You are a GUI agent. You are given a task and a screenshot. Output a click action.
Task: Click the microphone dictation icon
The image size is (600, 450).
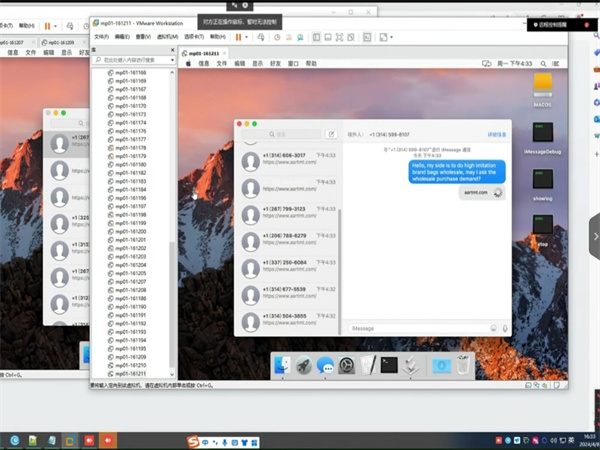(x=505, y=328)
